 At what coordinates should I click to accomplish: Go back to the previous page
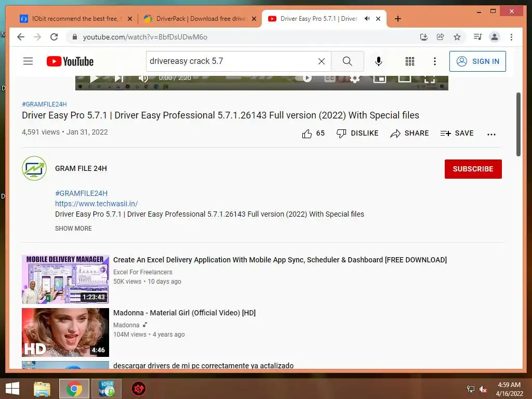pyautogui.click(x=21, y=37)
